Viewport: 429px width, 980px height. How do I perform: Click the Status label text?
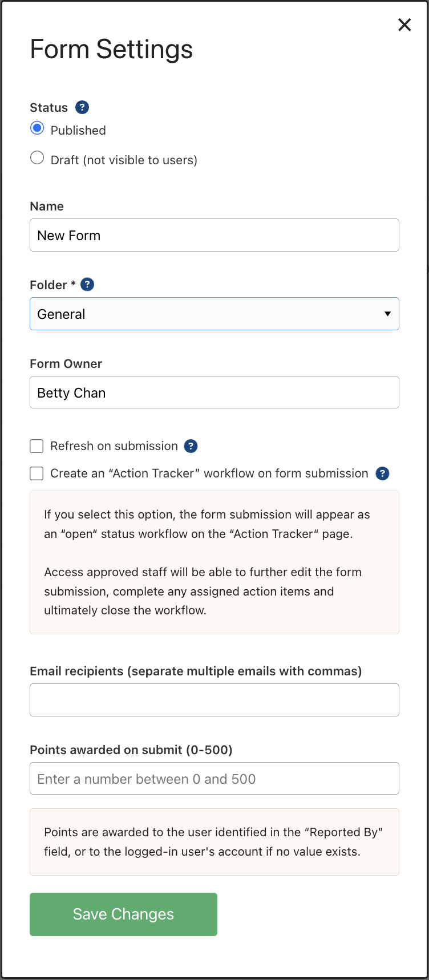tap(48, 108)
